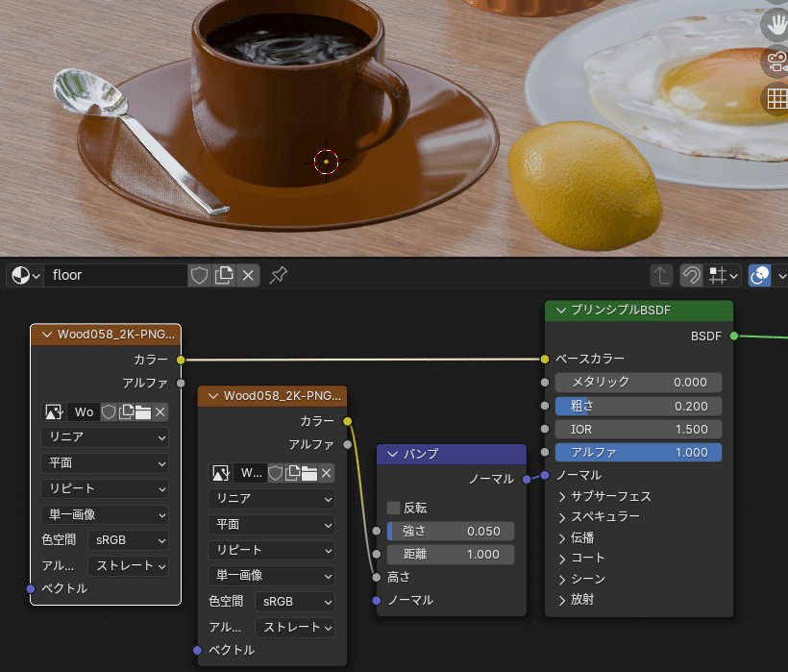Expand the サブサーフェス panel
788x672 pixels.
click(x=605, y=497)
